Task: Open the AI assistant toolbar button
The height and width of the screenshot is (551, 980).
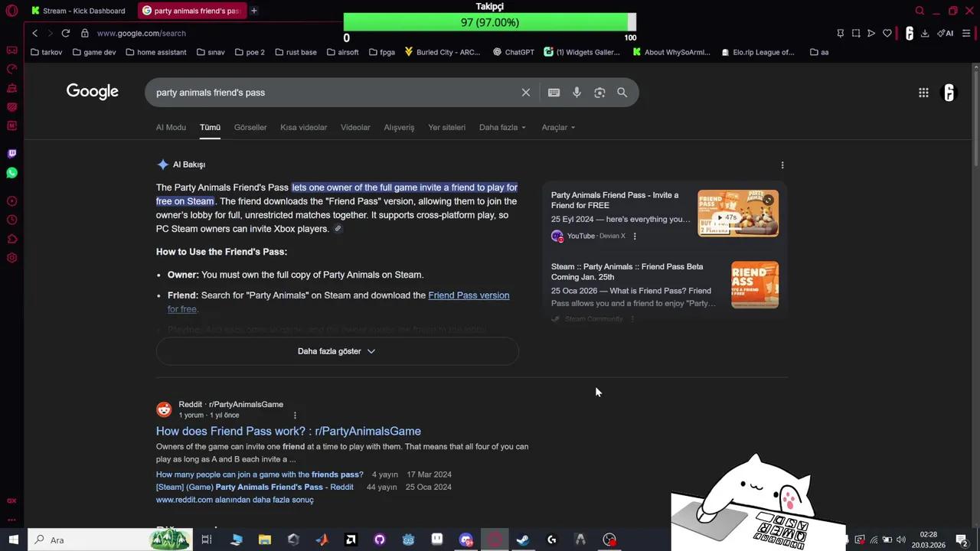Action: coord(946,33)
